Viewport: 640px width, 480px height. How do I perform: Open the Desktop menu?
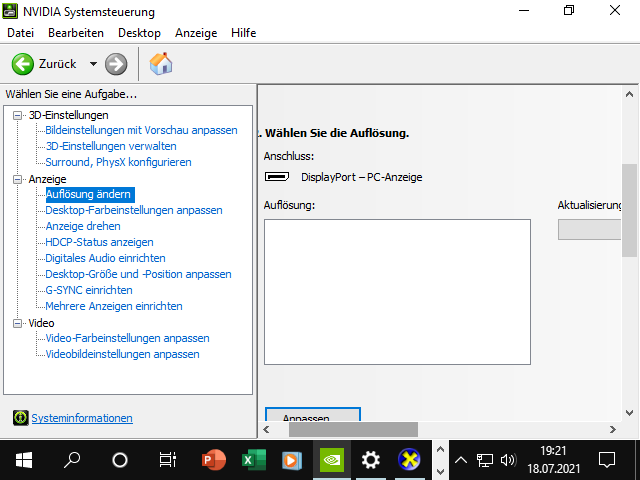(x=139, y=33)
